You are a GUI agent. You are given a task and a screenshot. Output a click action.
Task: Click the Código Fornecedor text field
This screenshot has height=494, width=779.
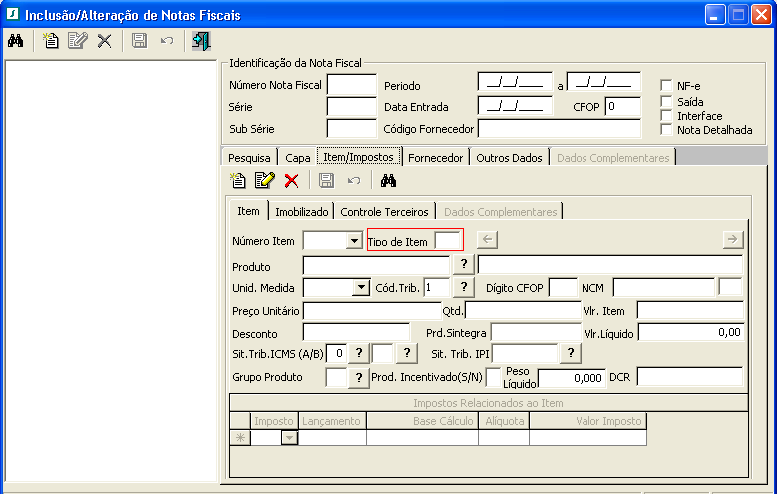coord(559,128)
